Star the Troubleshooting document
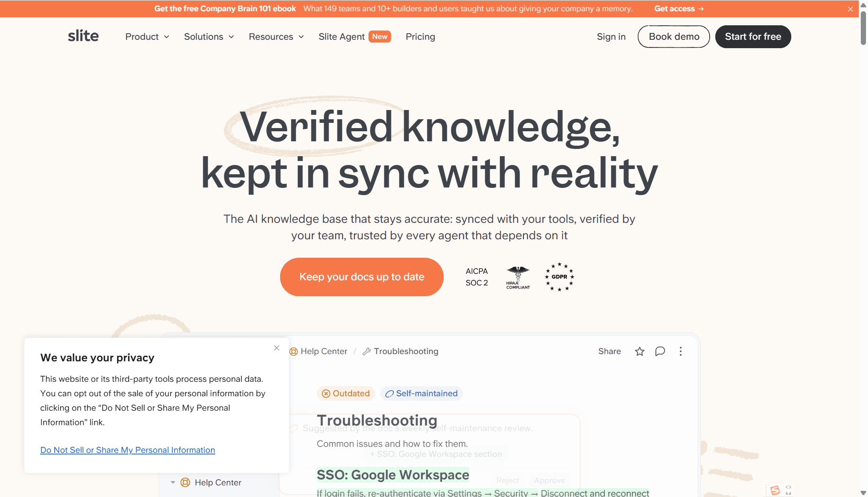The width and height of the screenshot is (868, 497). tap(639, 351)
